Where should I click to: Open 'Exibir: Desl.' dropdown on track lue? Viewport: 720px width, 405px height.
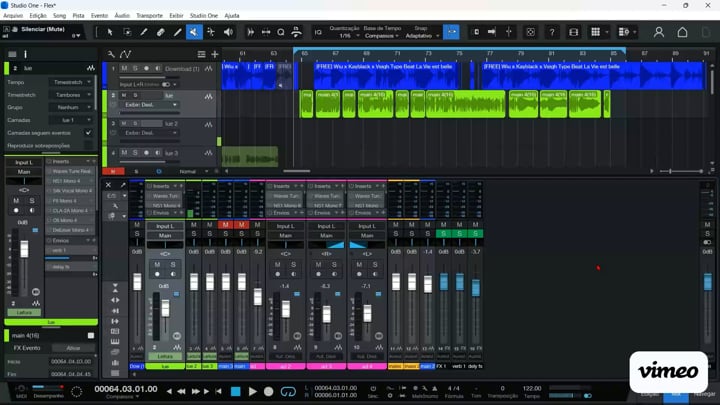[x=150, y=105]
